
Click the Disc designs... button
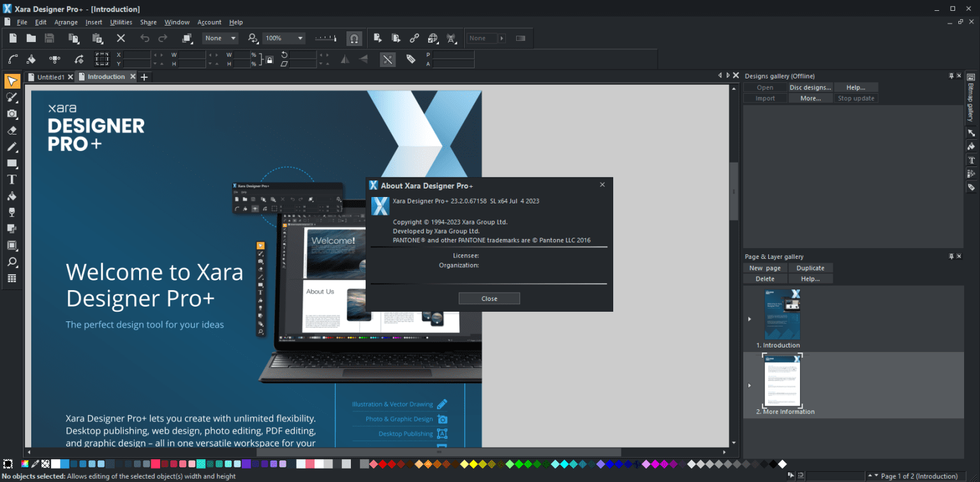tap(810, 87)
